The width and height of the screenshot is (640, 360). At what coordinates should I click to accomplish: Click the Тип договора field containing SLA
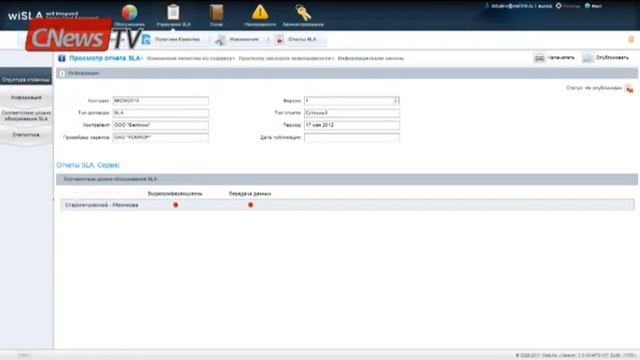coord(160,113)
